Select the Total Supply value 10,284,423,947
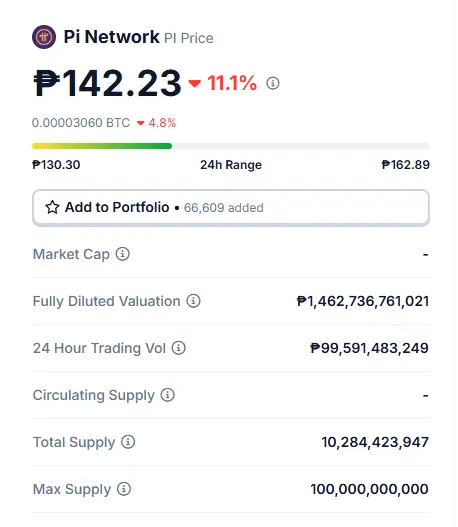 375,442
